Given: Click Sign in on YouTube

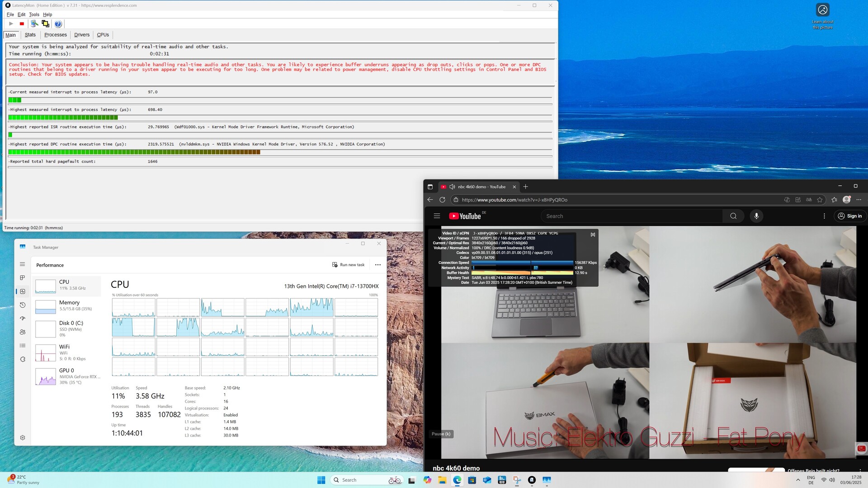Looking at the screenshot, I should coord(849,216).
